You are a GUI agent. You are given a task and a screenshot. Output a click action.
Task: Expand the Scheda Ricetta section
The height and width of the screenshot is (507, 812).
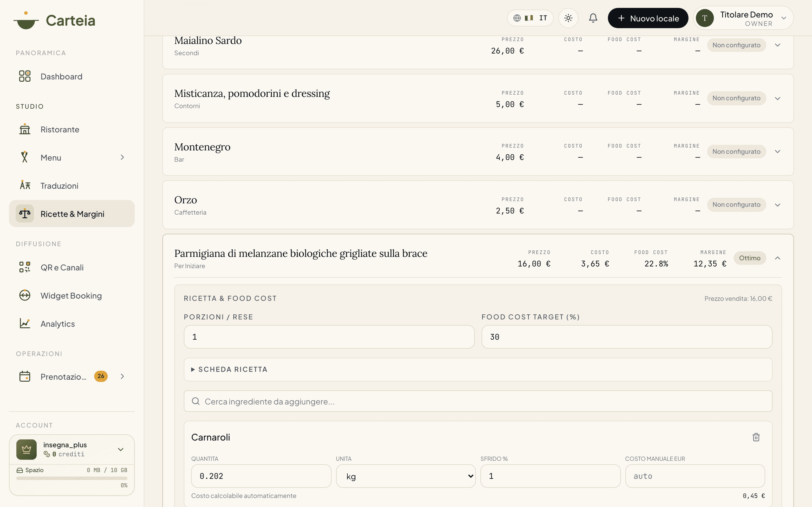click(x=478, y=369)
